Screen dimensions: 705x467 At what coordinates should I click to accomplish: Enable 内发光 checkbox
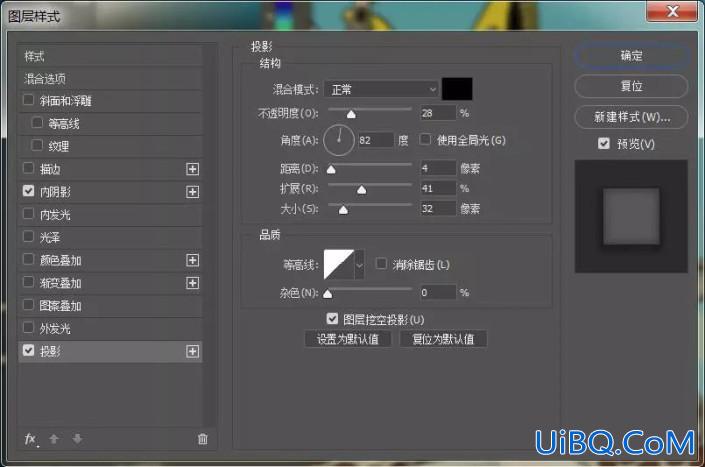pyautogui.click(x=28, y=213)
